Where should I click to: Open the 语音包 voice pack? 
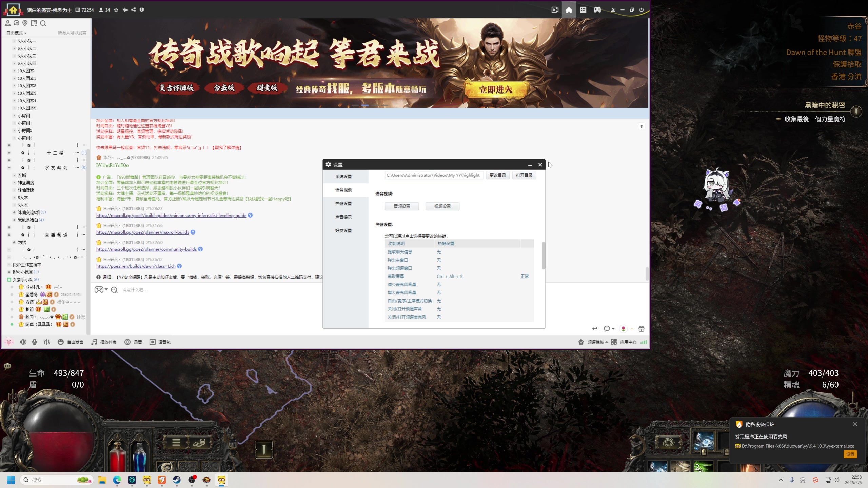(x=160, y=342)
